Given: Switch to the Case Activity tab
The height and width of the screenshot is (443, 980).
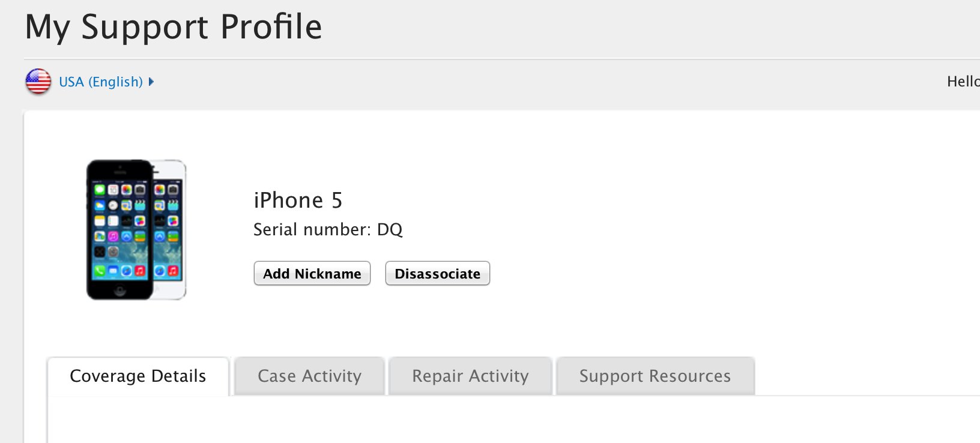Looking at the screenshot, I should pyautogui.click(x=309, y=376).
